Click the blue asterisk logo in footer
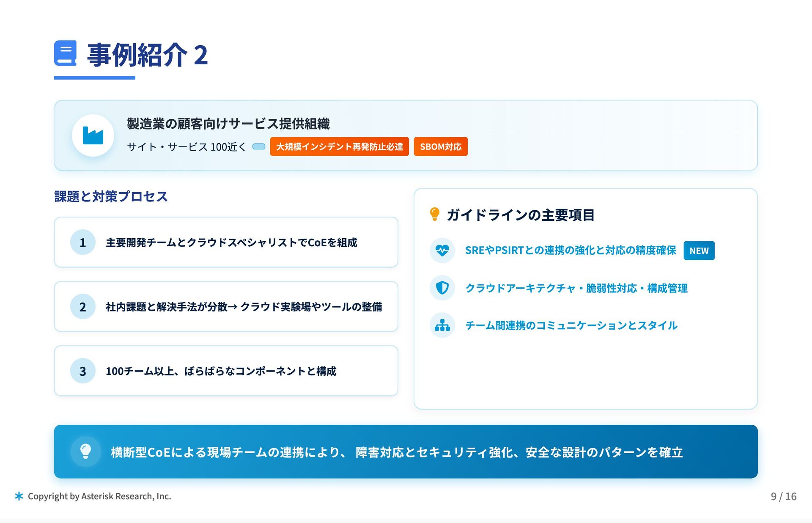 (x=19, y=496)
